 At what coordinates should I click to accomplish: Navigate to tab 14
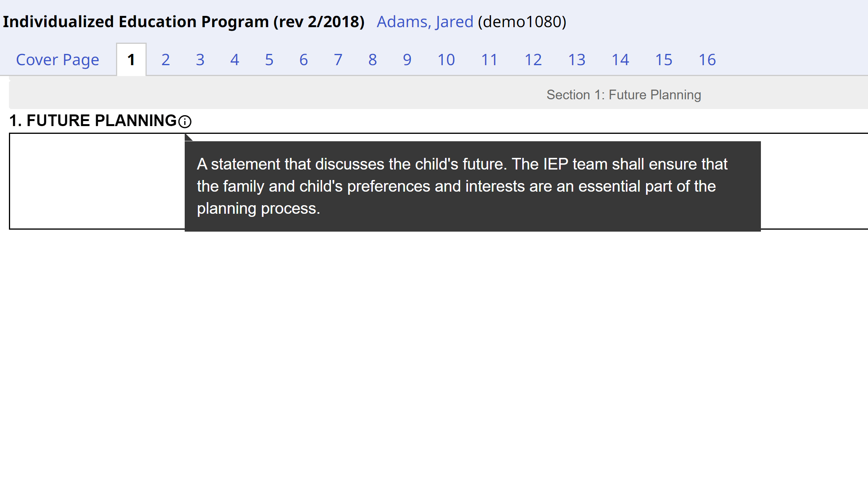point(620,60)
